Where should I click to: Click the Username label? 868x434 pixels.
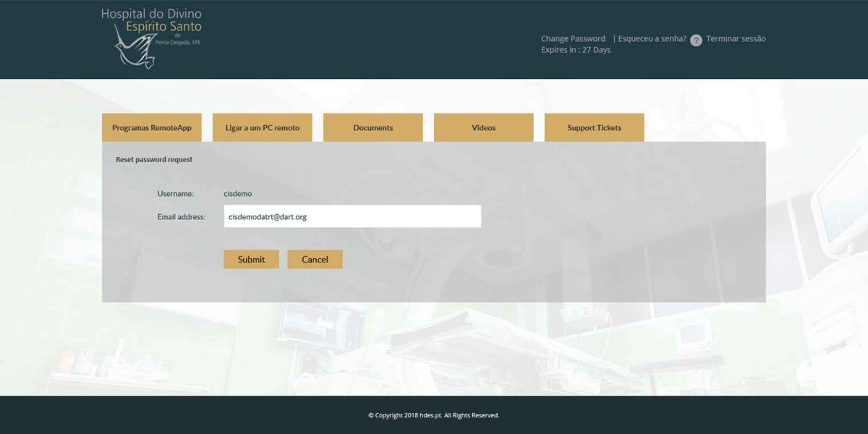(x=176, y=194)
